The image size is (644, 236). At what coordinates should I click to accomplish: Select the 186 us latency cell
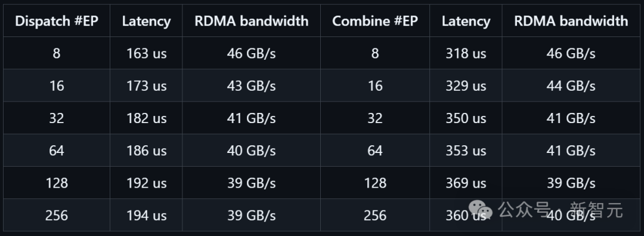(146, 151)
